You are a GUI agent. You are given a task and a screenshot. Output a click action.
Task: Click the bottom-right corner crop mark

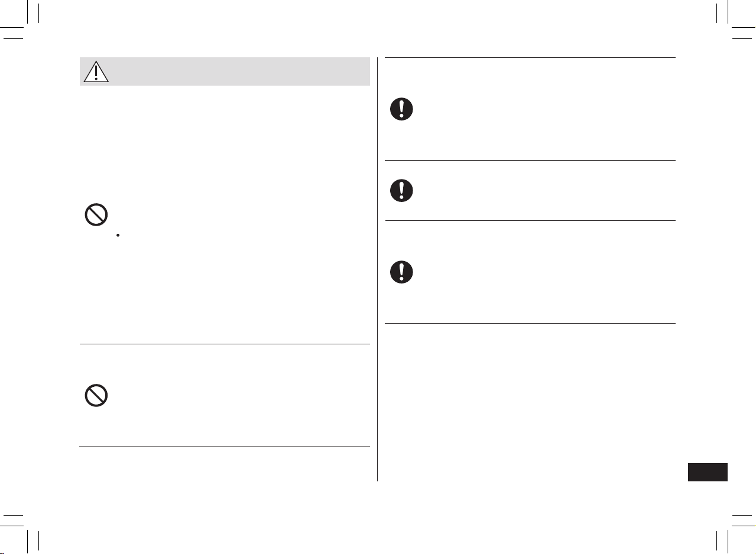pos(733,531)
